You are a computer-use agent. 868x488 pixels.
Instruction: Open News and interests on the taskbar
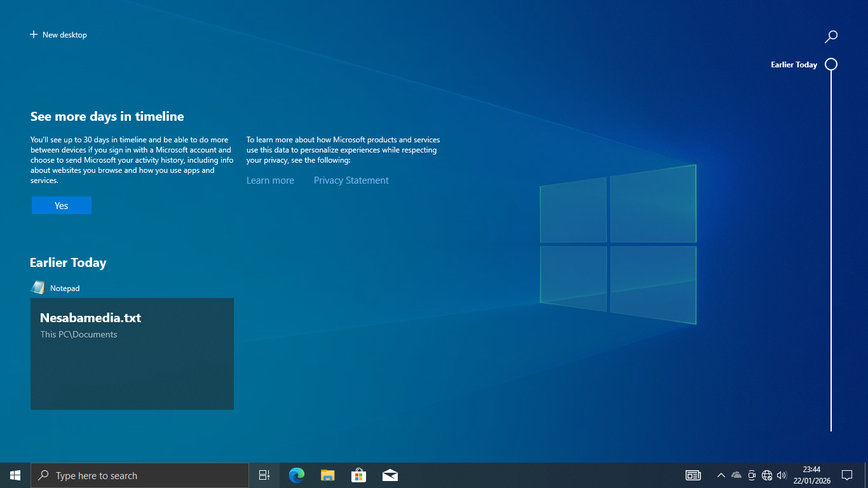click(693, 475)
